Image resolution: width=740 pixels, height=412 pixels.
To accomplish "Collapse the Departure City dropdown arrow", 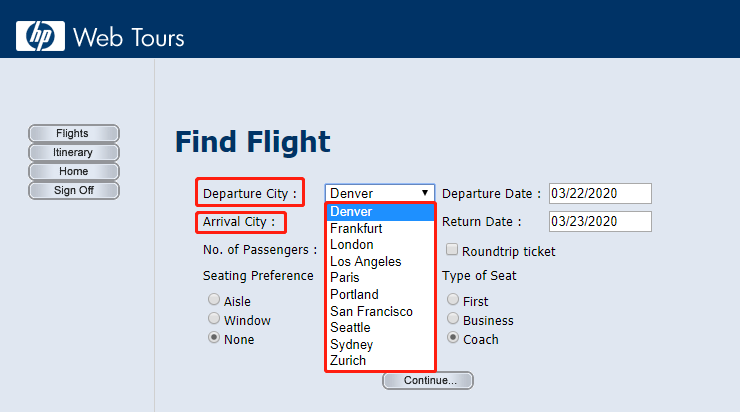I will (x=425, y=193).
